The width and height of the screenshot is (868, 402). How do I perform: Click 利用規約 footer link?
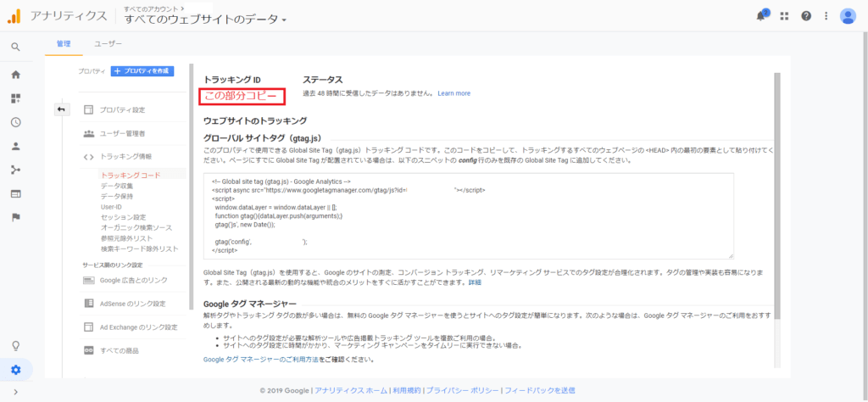tap(406, 390)
